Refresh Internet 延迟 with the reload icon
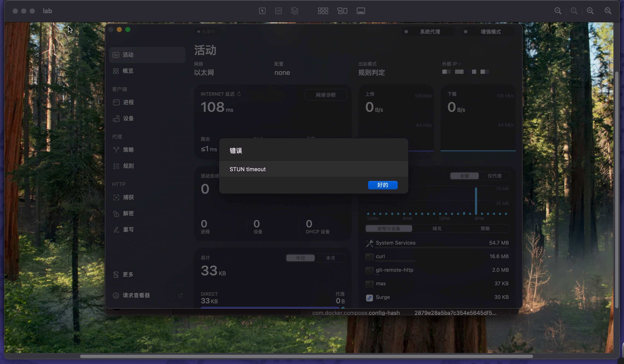Image resolution: width=624 pixels, height=364 pixels. click(x=239, y=94)
